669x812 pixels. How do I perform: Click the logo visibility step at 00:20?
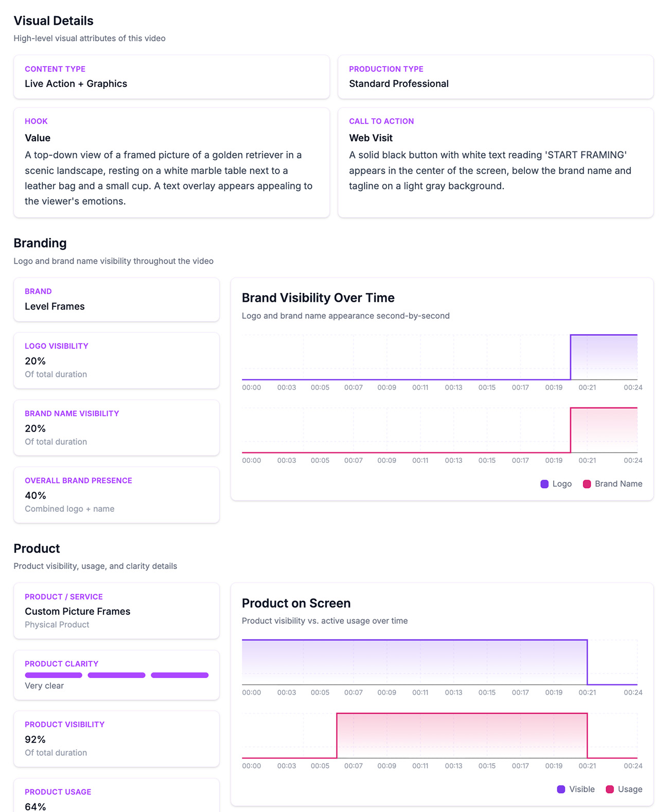pos(570,357)
